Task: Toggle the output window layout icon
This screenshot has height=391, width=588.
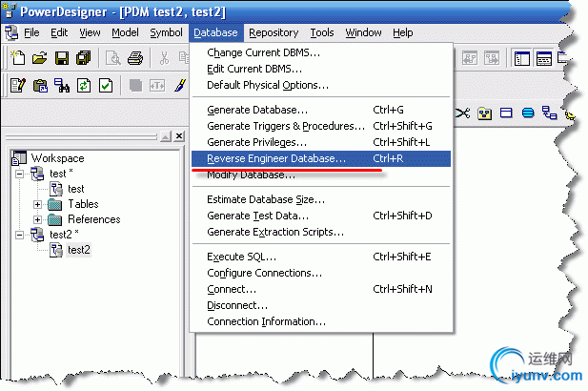Action: pyautogui.click(x=544, y=58)
